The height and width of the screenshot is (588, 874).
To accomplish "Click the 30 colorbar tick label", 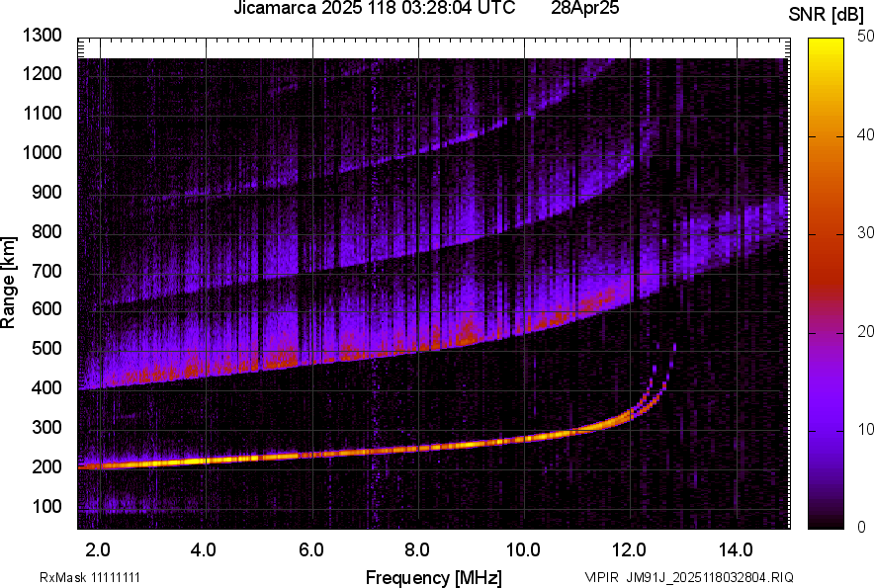I will pyautogui.click(x=865, y=233).
